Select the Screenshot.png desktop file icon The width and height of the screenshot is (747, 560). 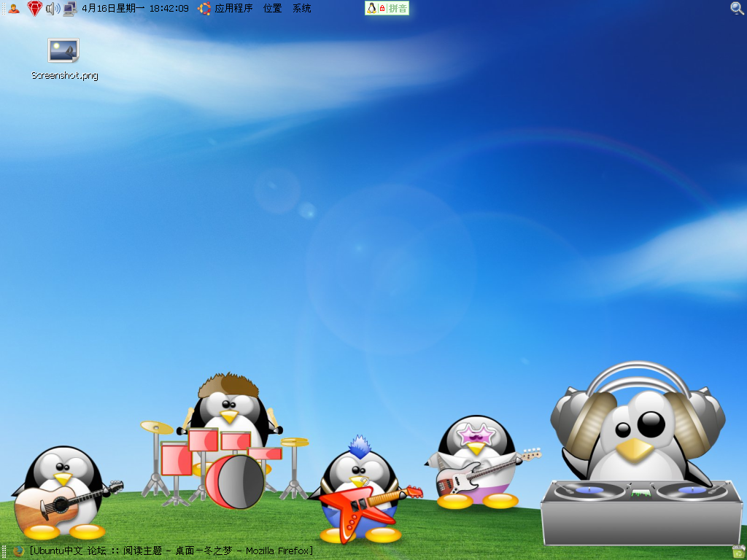coord(63,50)
